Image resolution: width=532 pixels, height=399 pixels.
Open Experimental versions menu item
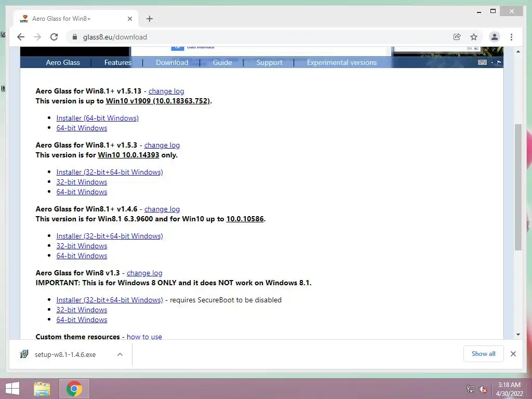(x=342, y=62)
